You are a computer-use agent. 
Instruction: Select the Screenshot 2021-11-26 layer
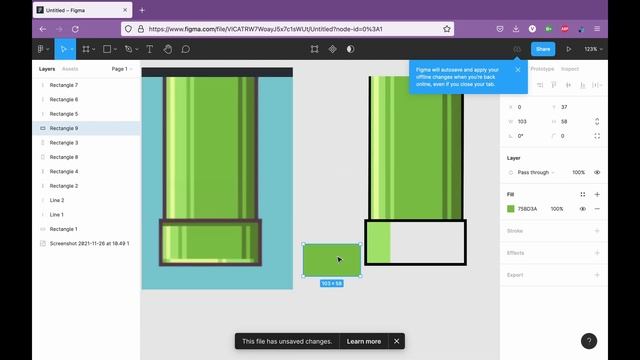pyautogui.click(x=87, y=243)
